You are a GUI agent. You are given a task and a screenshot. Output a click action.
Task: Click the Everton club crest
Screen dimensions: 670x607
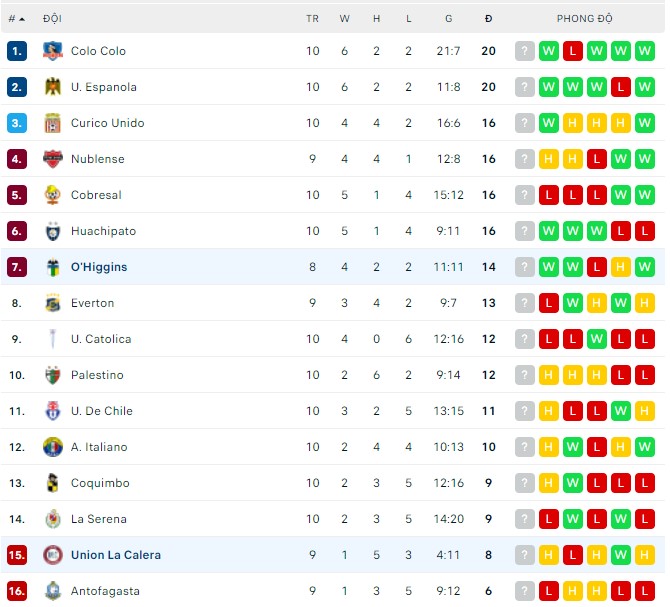[x=53, y=303]
